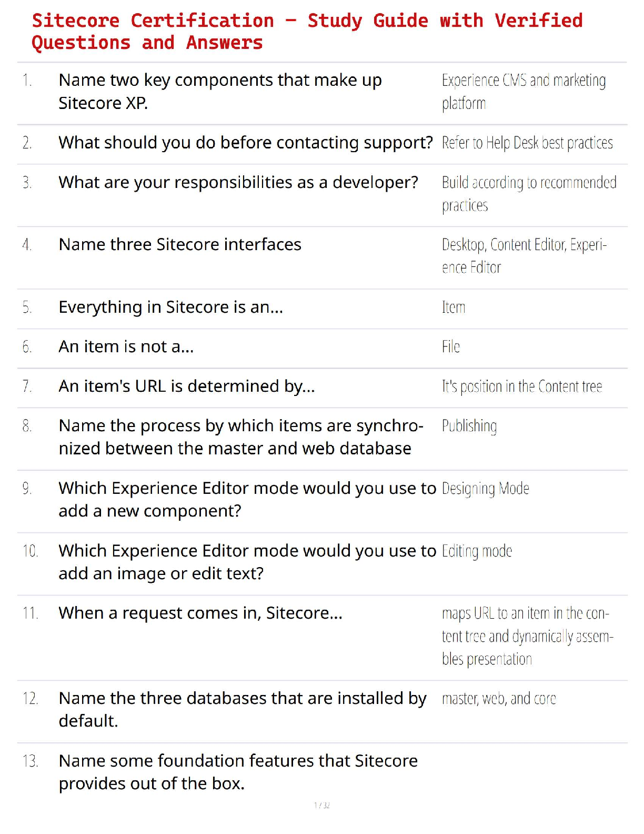Select the answer 'Experience CMS and marketing platform'

[523, 92]
